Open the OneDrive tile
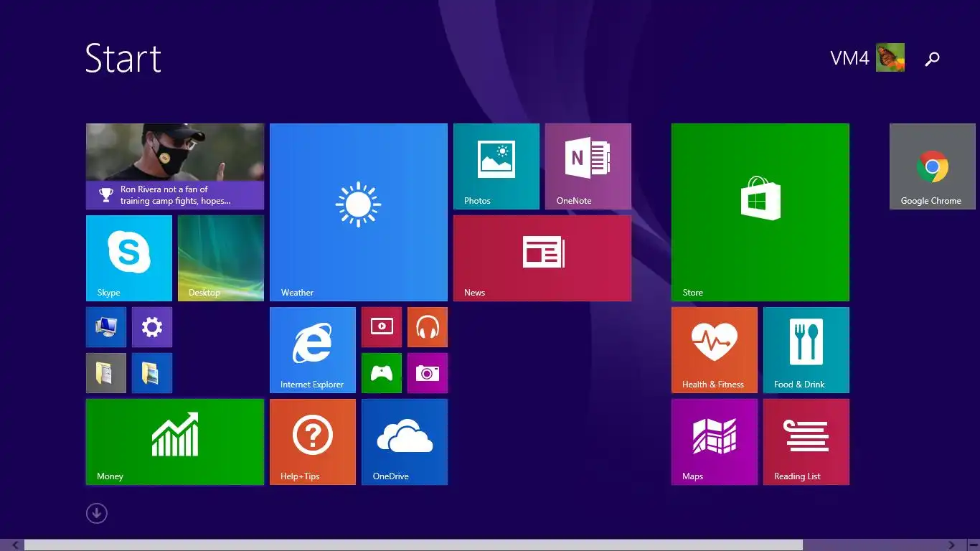Viewport: 980px width, 551px height. pos(405,442)
